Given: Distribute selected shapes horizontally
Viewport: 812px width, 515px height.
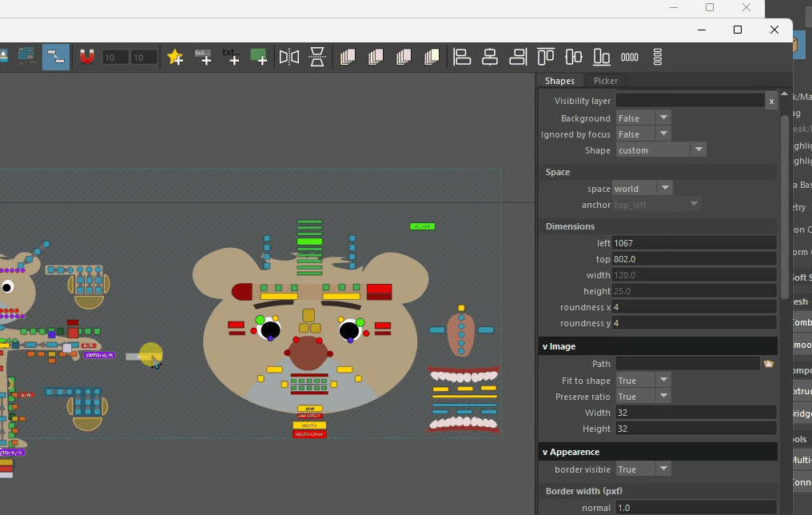Looking at the screenshot, I should tap(630, 57).
